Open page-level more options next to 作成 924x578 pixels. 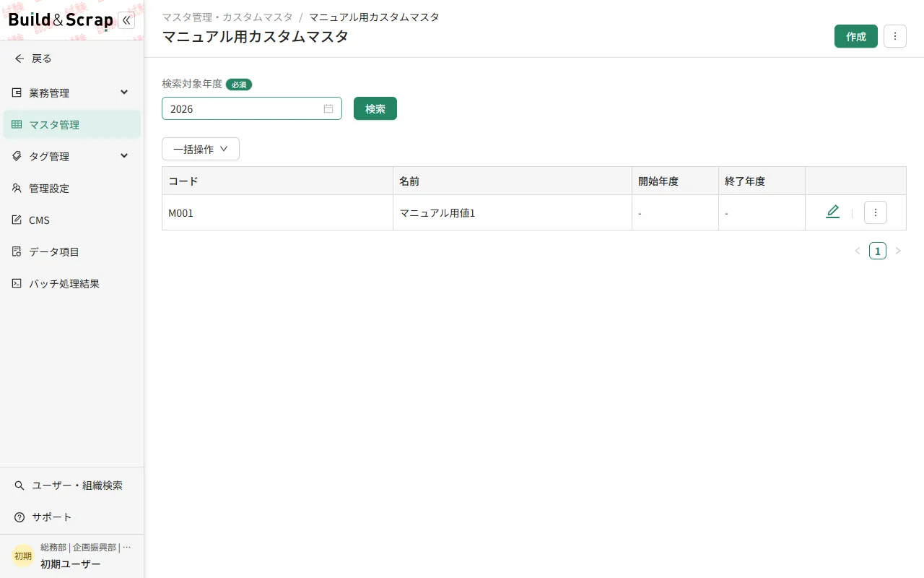(x=895, y=36)
